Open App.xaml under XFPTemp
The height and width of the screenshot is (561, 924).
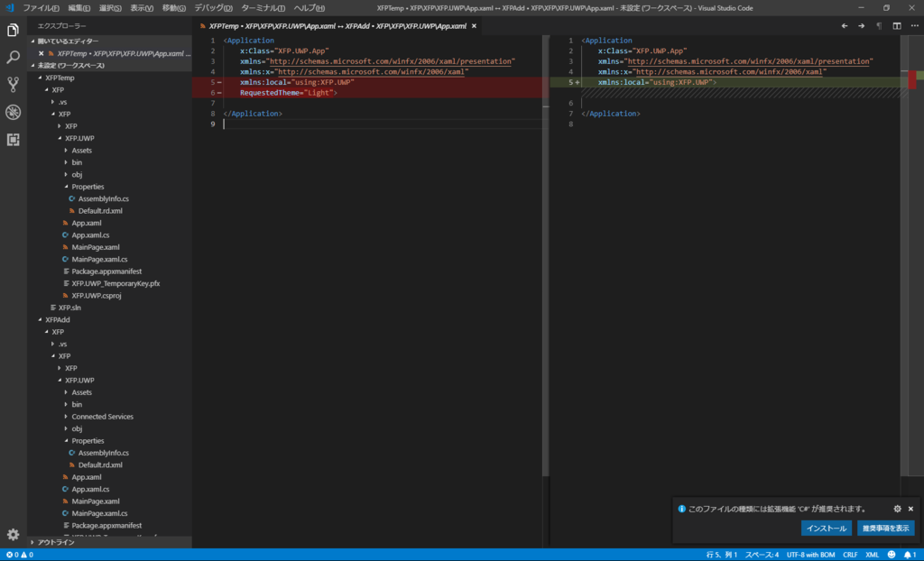coord(109,223)
